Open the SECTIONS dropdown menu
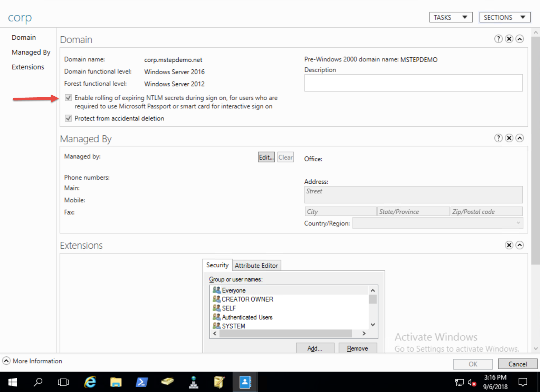The image size is (540, 392). (504, 17)
